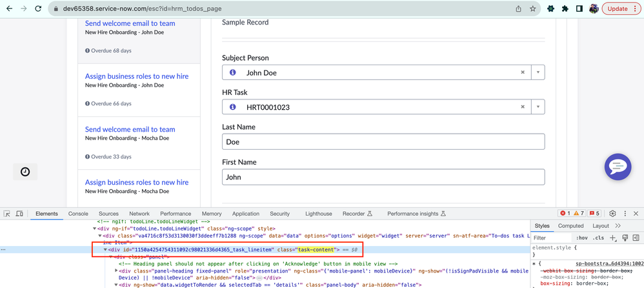This screenshot has width=644, height=288.
Task: Open the sp-bootstrap stylesheet source link
Action: point(609,263)
